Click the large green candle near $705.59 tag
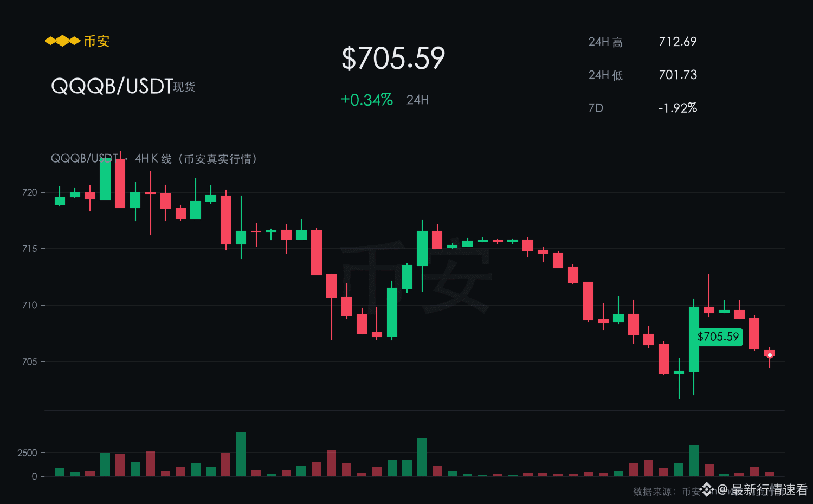 pyautogui.click(x=694, y=339)
